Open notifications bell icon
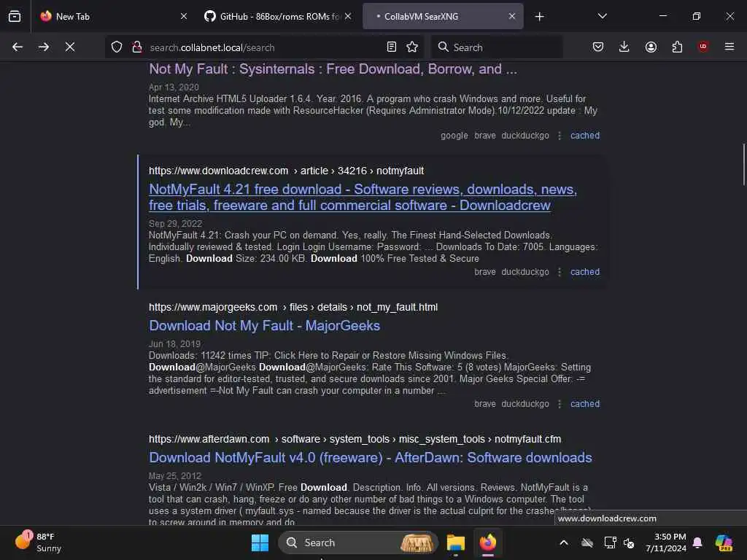747x560 pixels. tap(697, 542)
